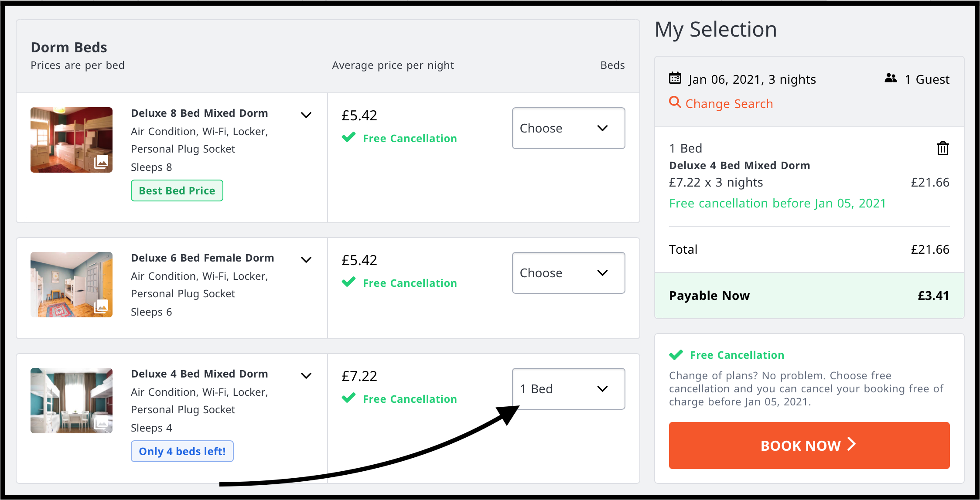Open the Choose dropdown for the 8 Bed Mixed Dorm
This screenshot has width=980, height=500.
click(x=568, y=128)
